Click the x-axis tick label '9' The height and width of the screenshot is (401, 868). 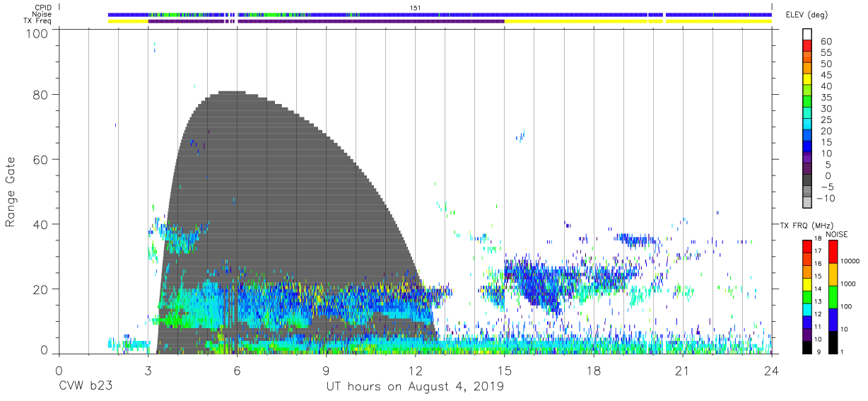point(326,370)
